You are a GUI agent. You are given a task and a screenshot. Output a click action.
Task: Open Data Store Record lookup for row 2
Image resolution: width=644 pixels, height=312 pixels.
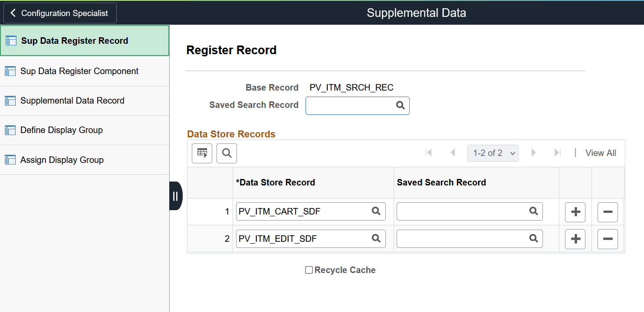pos(376,238)
